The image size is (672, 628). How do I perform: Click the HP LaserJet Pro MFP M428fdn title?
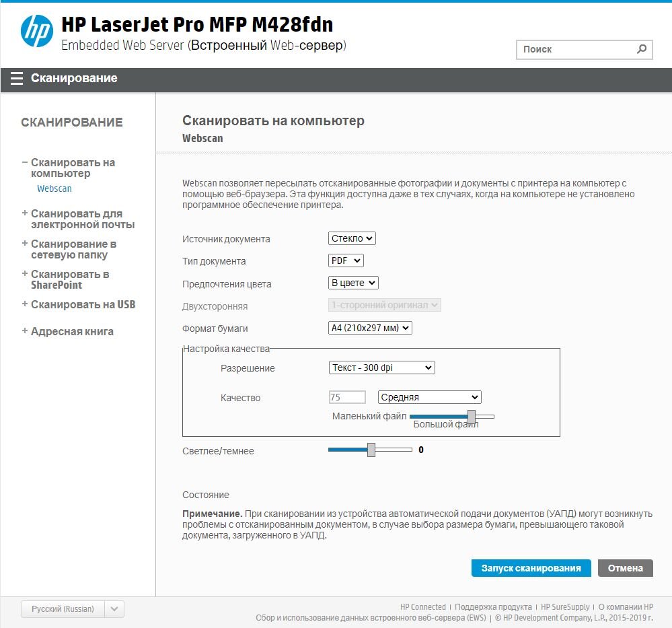[197, 24]
